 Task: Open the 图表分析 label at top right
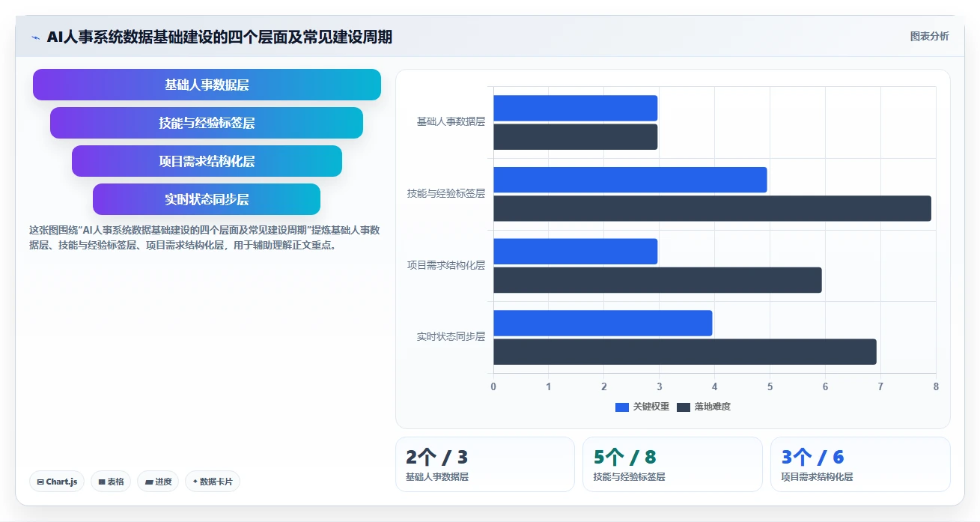929,37
